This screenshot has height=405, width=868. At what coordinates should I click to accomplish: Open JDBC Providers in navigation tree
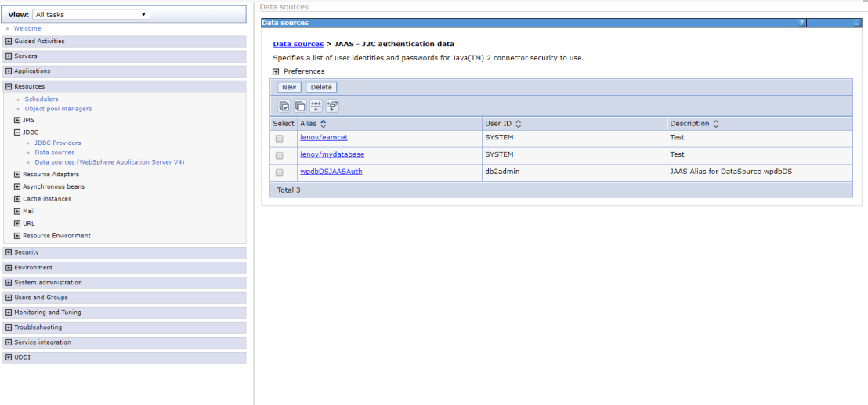[58, 143]
